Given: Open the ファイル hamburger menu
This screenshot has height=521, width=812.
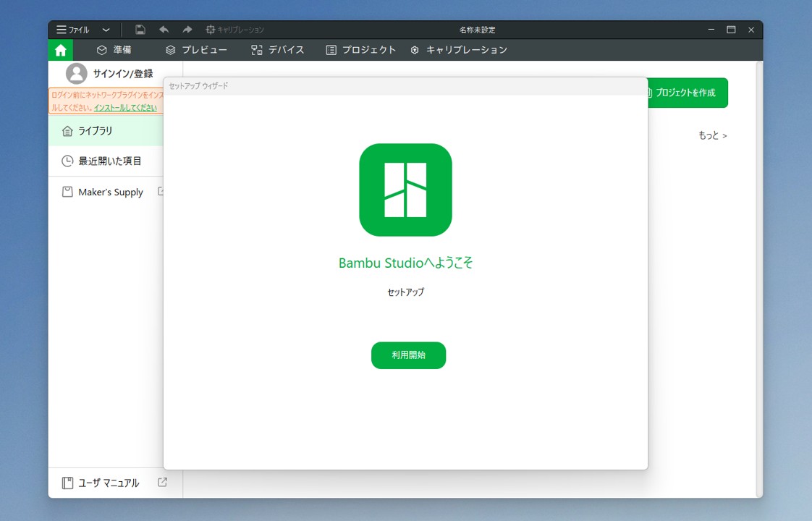Looking at the screenshot, I should [72, 30].
